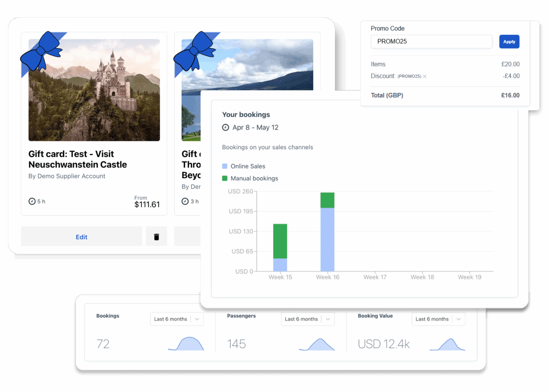Toggle the Manual bookings legend item
Image resolution: width=549 pixels, height=392 pixels.
(250, 178)
